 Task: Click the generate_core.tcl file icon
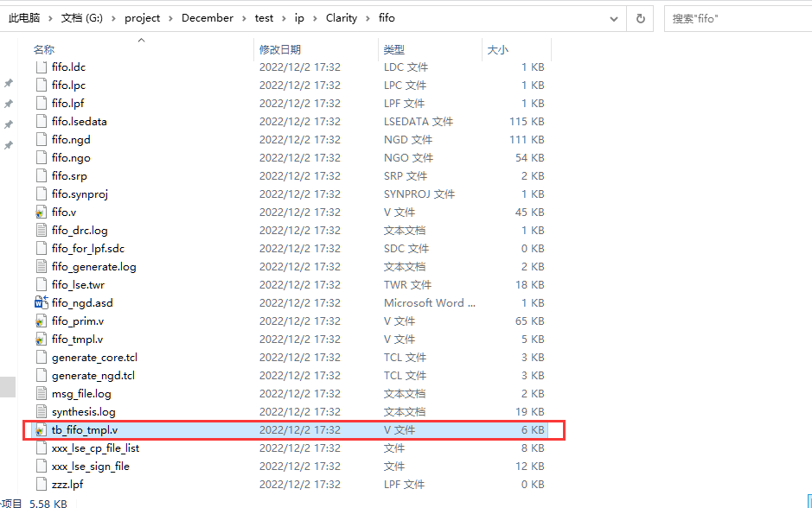click(42, 358)
